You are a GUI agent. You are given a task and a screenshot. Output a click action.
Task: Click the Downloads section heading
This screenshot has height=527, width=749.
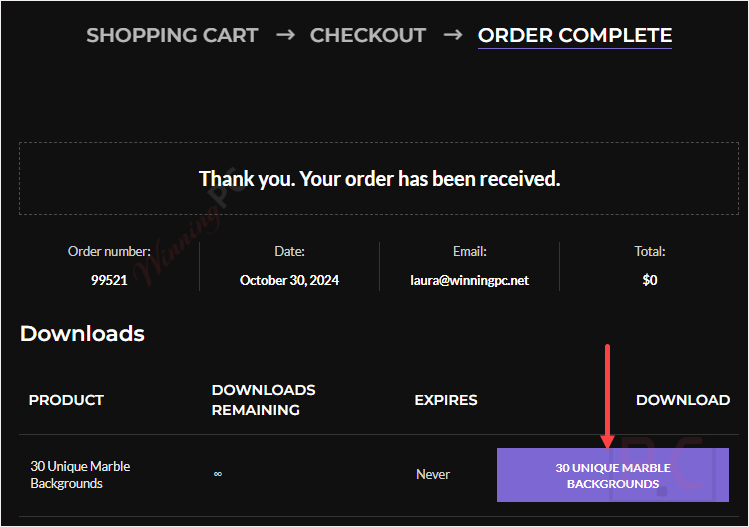(82, 333)
